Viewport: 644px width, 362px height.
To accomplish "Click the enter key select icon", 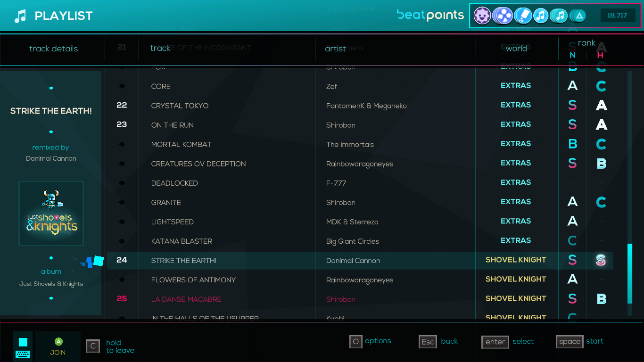I will [495, 342].
